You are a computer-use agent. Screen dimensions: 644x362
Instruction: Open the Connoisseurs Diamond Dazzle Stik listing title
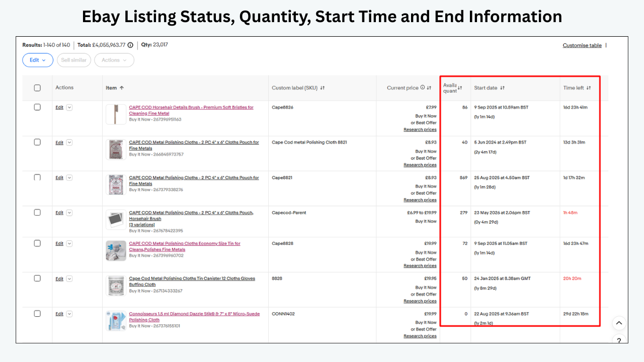[194, 317]
